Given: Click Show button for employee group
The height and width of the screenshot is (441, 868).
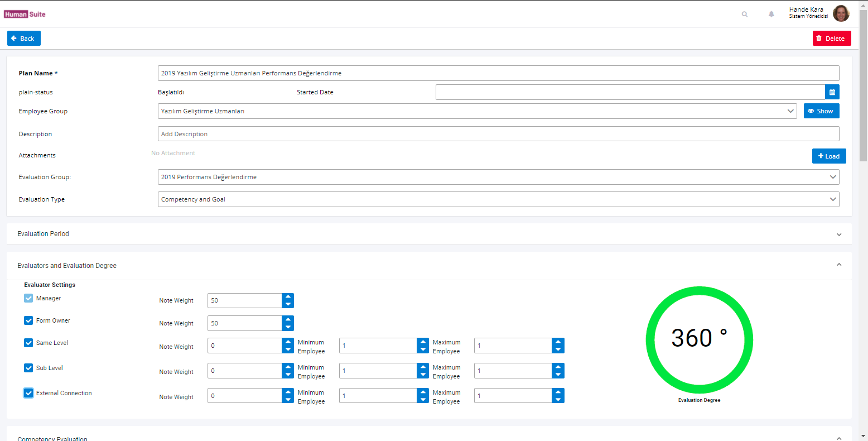Looking at the screenshot, I should pyautogui.click(x=821, y=111).
